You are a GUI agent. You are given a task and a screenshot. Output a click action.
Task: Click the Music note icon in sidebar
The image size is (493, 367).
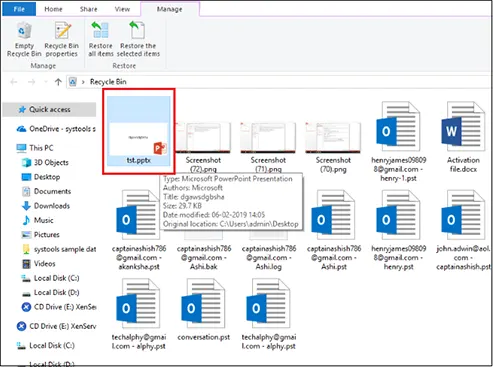tap(26, 220)
